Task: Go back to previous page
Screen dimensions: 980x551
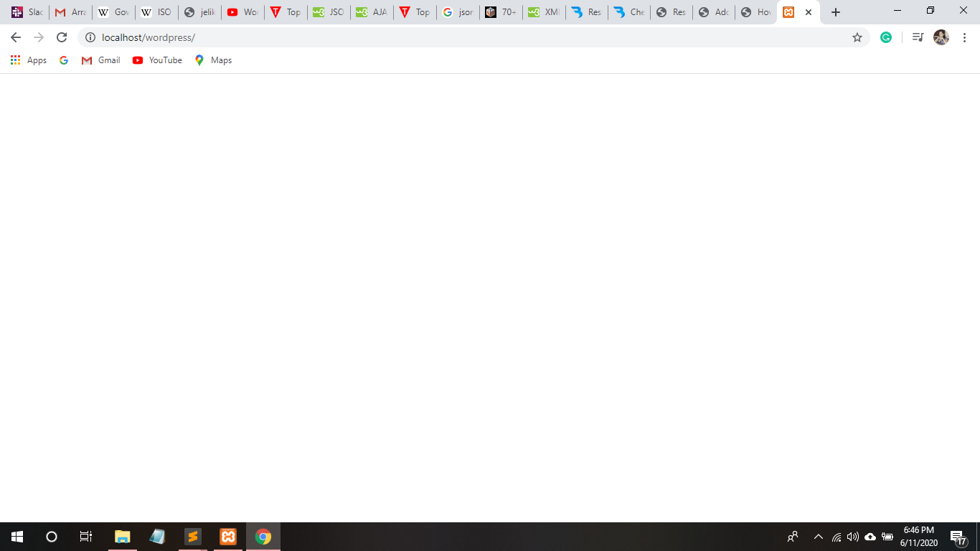Action: [x=16, y=37]
